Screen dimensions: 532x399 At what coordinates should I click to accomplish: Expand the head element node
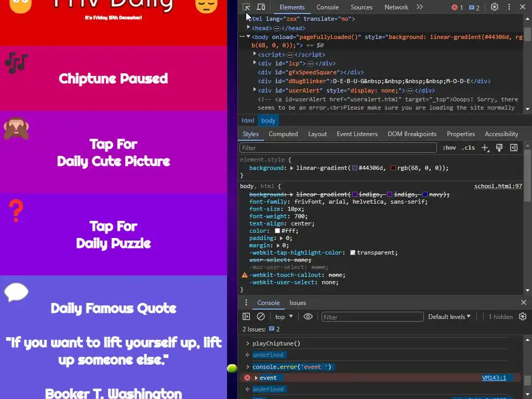(x=248, y=28)
